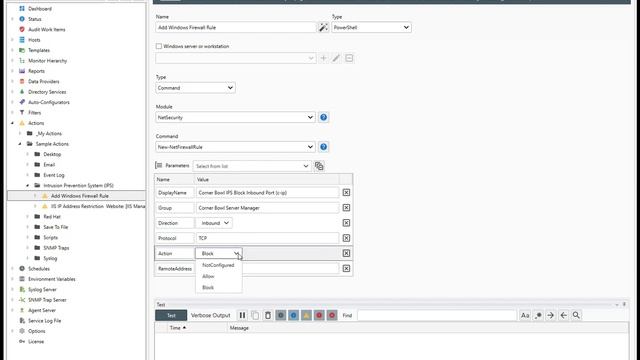Screen dimensions: 640x360
Task: Open Auto-Configurators in sidebar
Action: point(49,102)
